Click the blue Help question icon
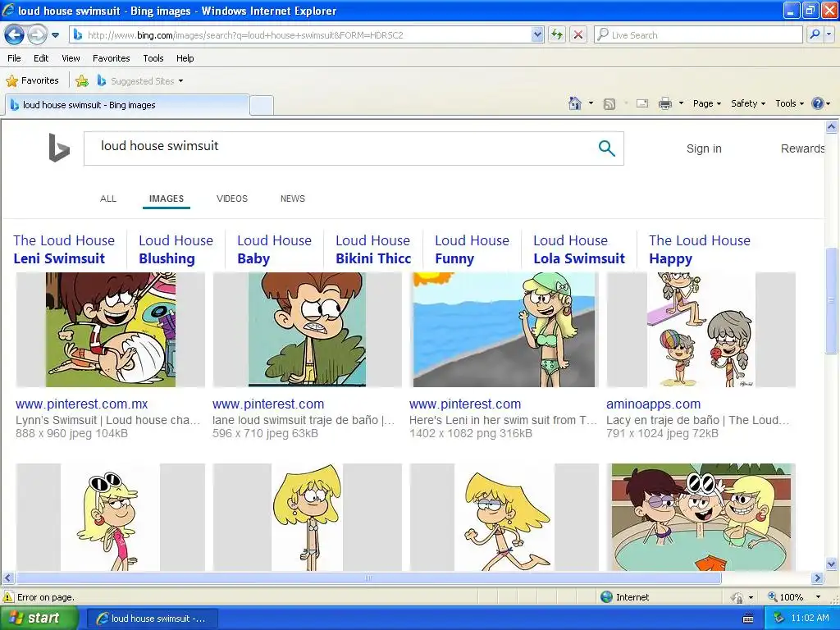Screen dimensions: 840x630 818,103
